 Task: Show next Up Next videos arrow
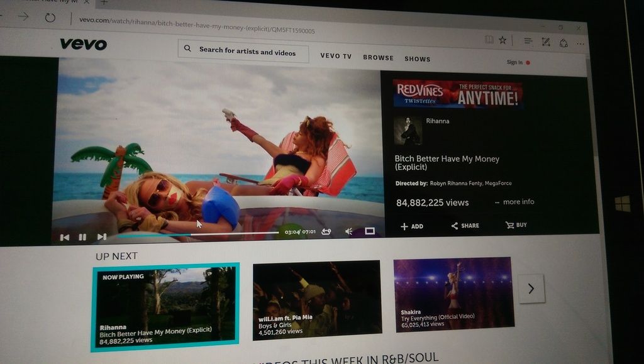coord(531,289)
